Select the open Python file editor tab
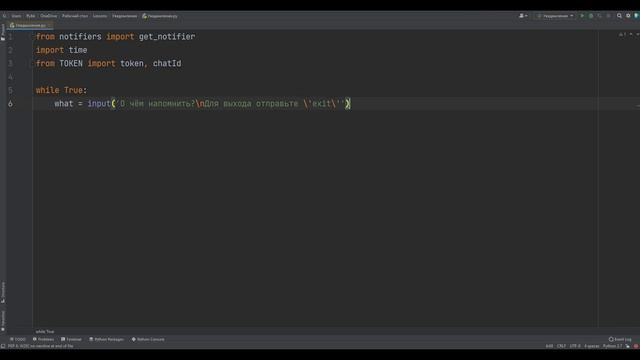640x360 pixels. point(30,25)
